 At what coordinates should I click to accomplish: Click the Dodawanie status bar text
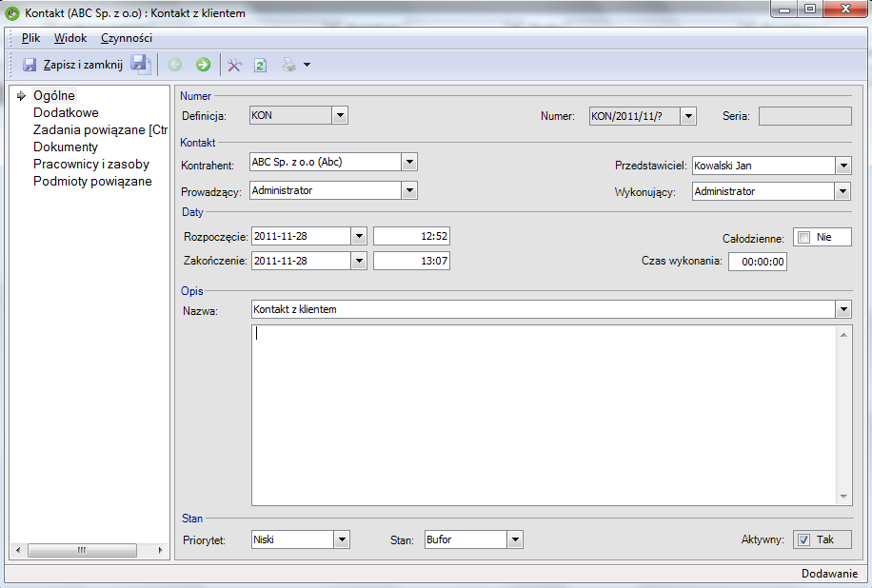pos(830,574)
